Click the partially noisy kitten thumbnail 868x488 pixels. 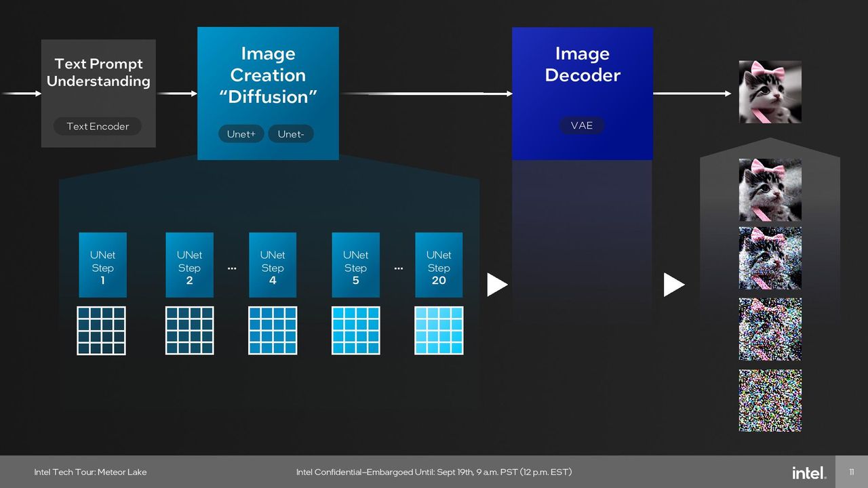click(770, 258)
